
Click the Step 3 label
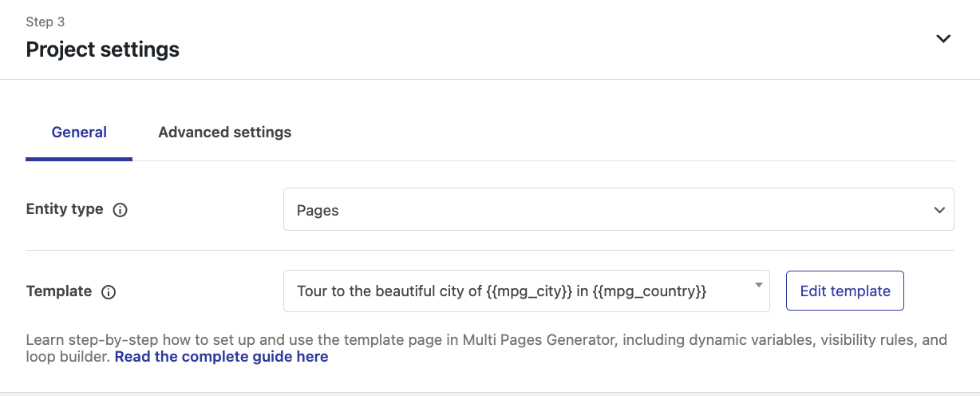pyautogui.click(x=45, y=22)
